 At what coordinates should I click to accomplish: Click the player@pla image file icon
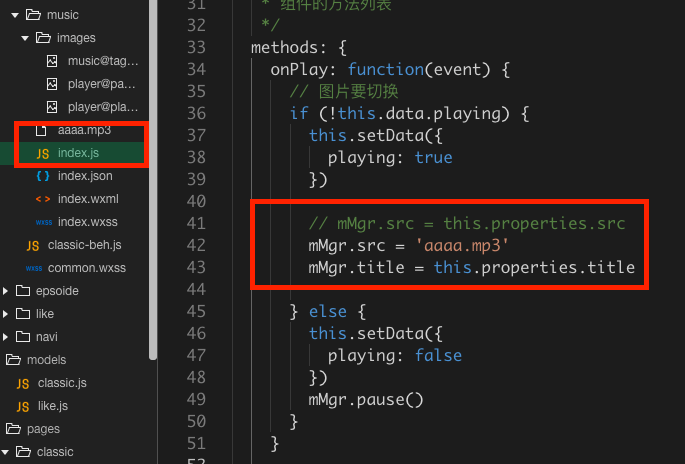(x=52, y=107)
